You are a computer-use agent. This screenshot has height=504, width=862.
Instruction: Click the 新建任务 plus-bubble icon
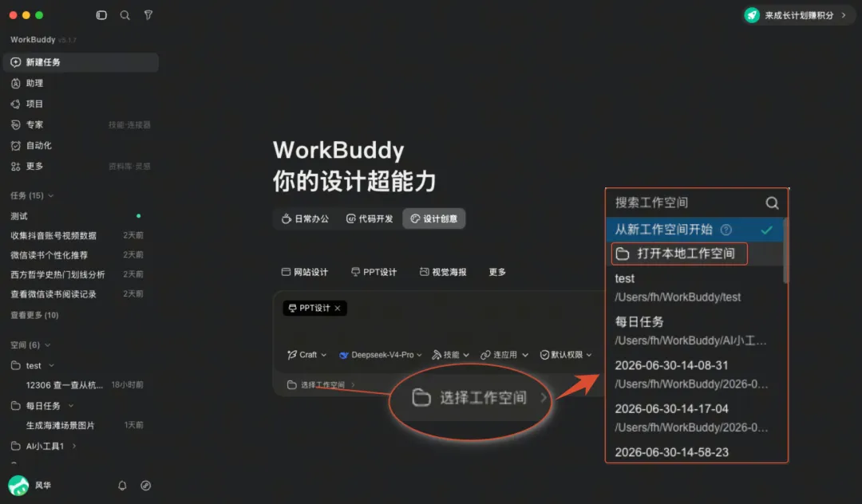15,62
